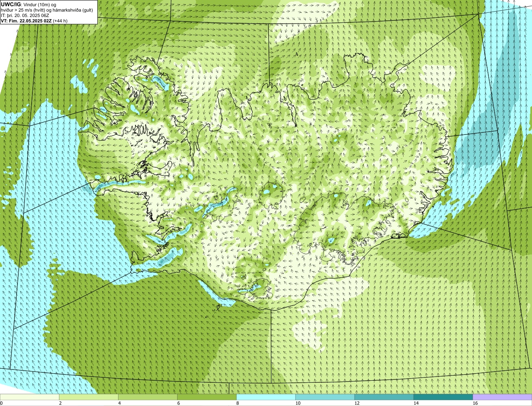Click the 'IT: þri. 20. 05. 2025 06Z' line
The width and height of the screenshot is (532, 406).
pos(25,15)
